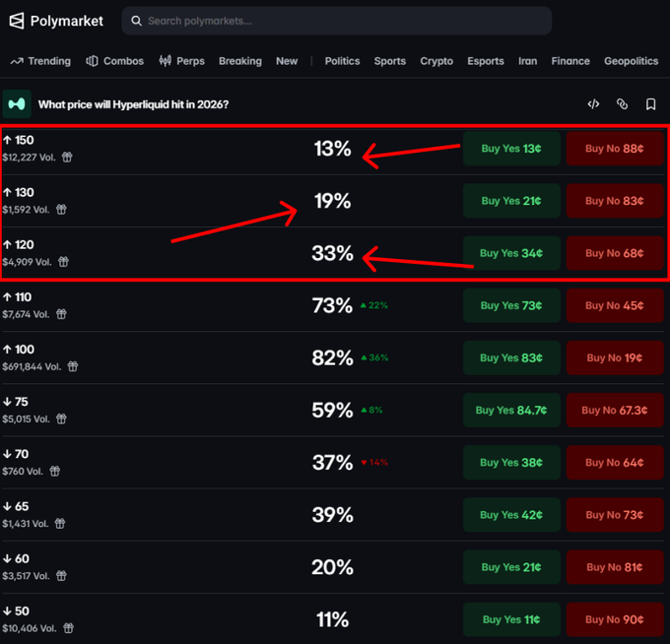Click Buy No 73¢ button
This screenshot has width=670, height=644.
pyautogui.click(x=615, y=515)
